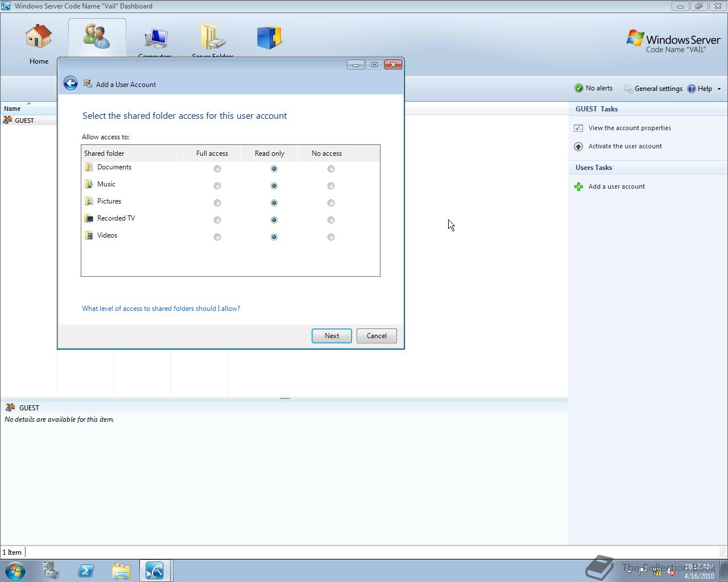This screenshot has height=582, width=728.
Task: Go back using the wizard back arrow
Action: [71, 84]
